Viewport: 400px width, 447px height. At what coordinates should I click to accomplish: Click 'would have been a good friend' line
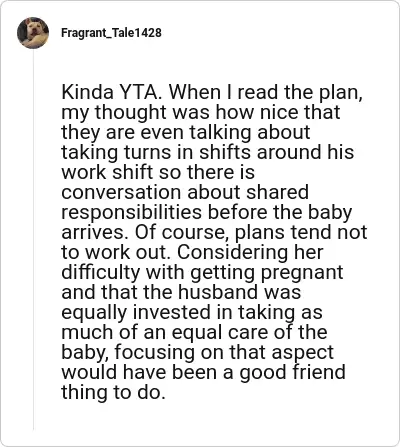coord(203,372)
